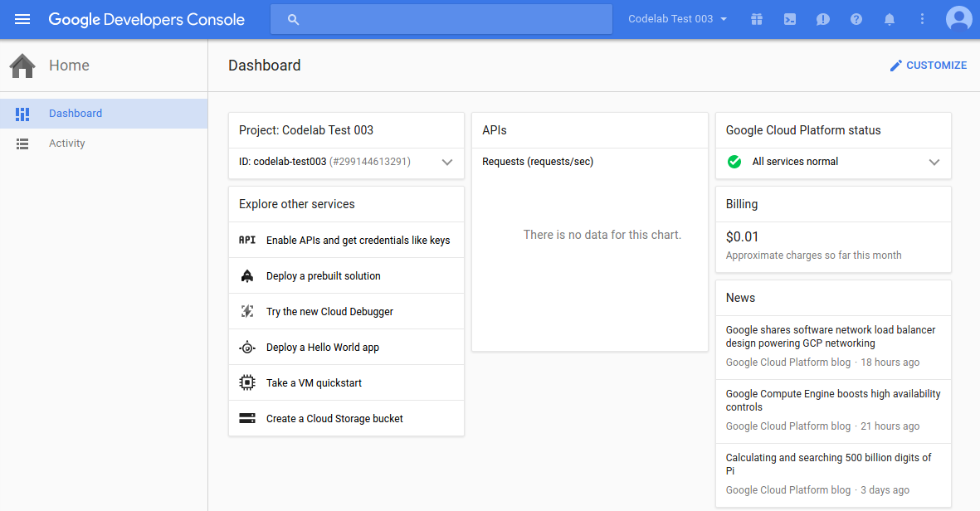Screen dimensions: 980x511
Task: Click the user account avatar
Action: [958, 19]
